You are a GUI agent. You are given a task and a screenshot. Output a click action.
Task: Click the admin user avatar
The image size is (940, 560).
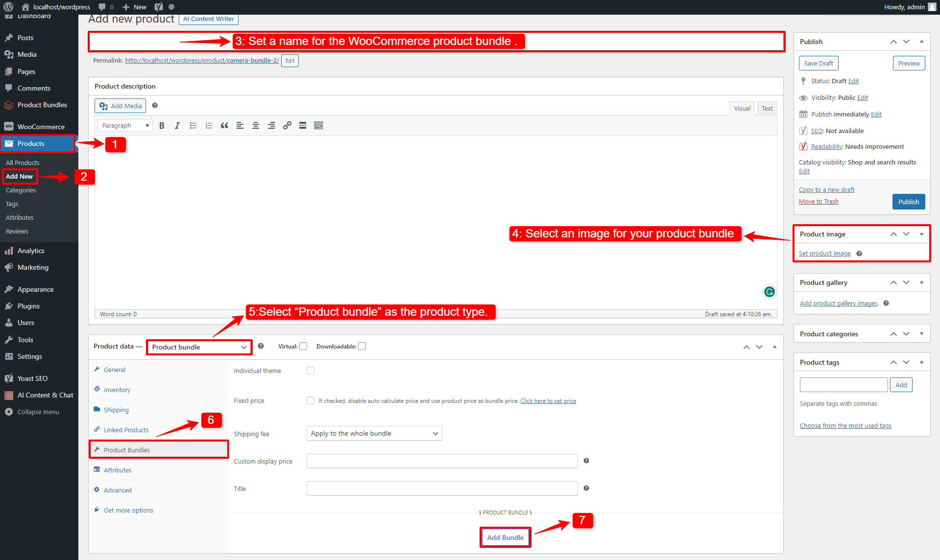click(x=932, y=7)
